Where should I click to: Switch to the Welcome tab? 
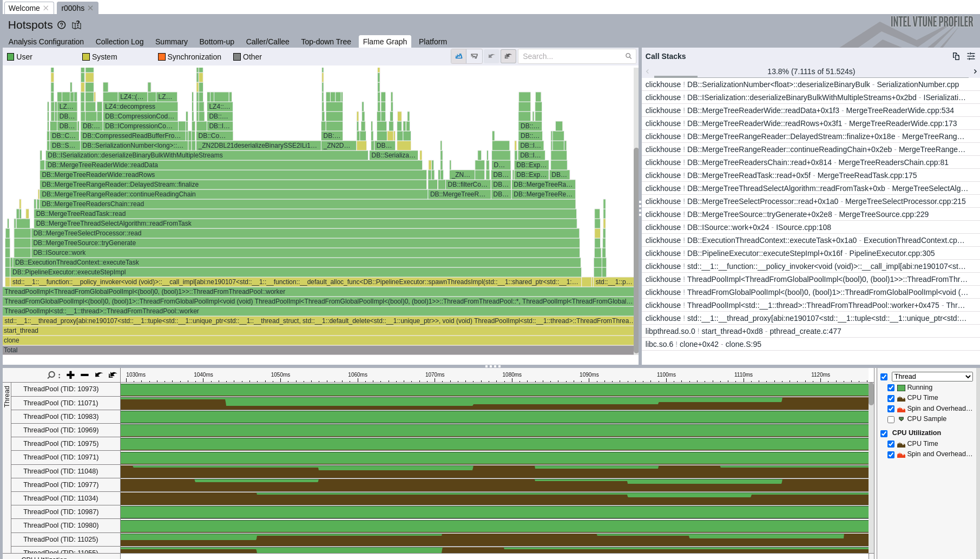pyautogui.click(x=24, y=8)
